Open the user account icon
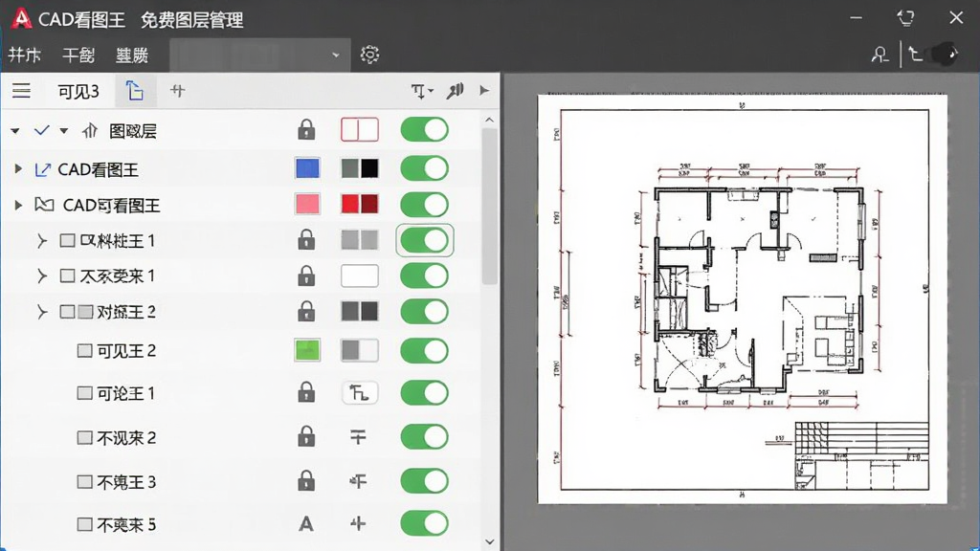This screenshot has height=551, width=980. (880, 55)
